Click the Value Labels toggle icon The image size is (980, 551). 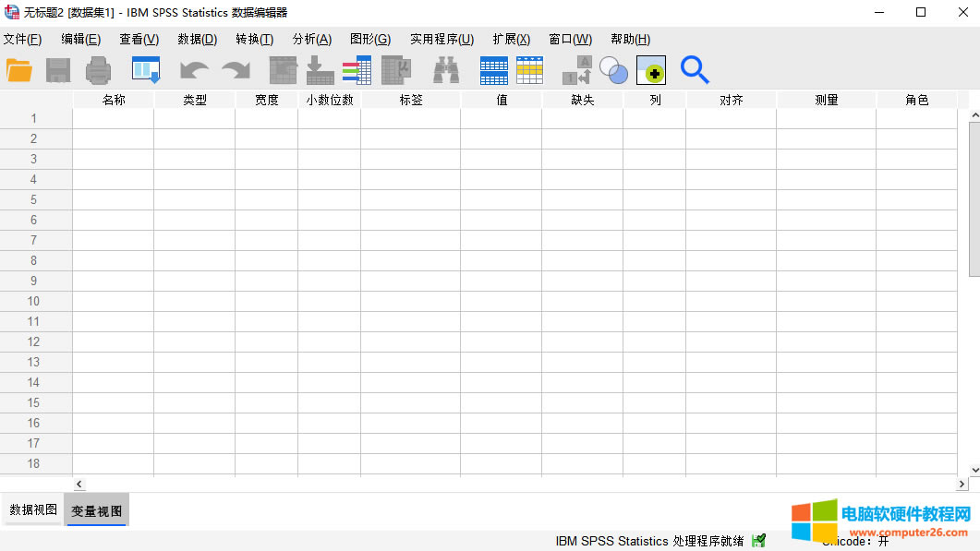pyautogui.click(x=577, y=70)
